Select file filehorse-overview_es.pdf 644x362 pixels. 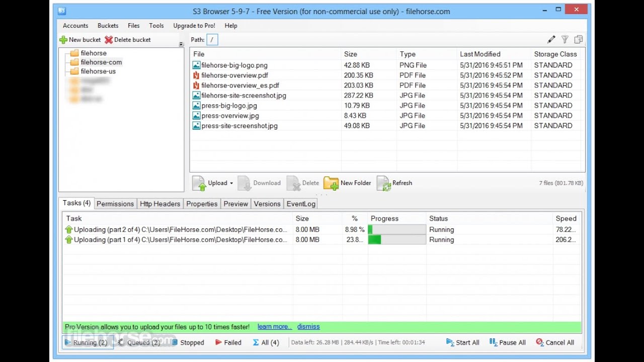point(240,85)
